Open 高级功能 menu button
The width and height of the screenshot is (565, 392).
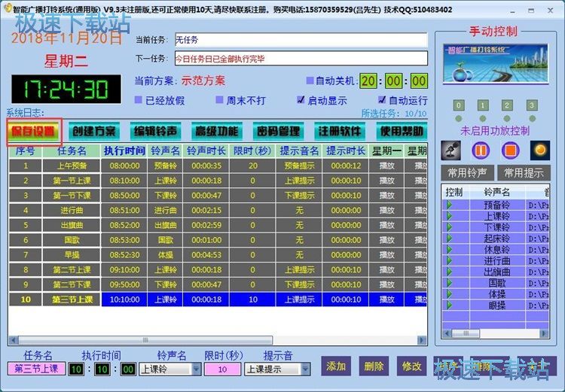[217, 132]
